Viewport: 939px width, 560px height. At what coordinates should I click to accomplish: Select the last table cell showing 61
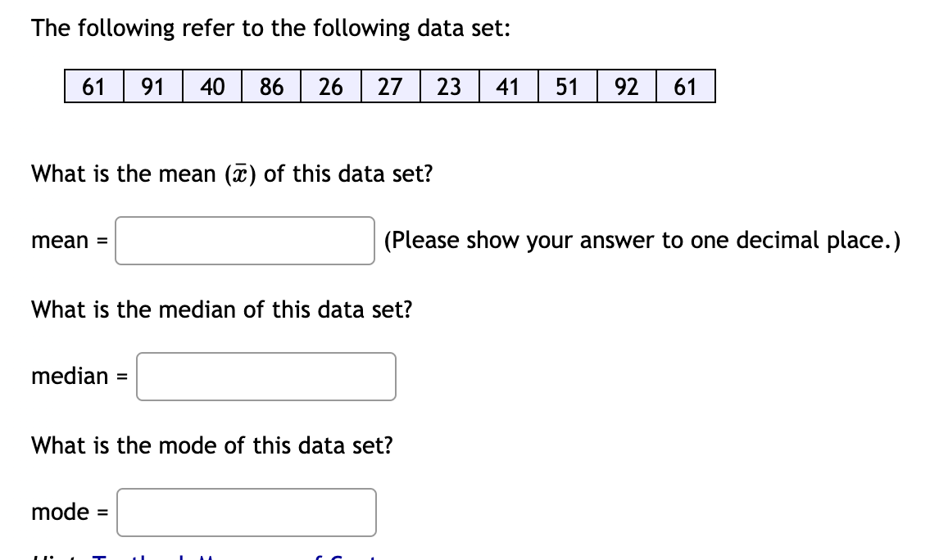(686, 86)
